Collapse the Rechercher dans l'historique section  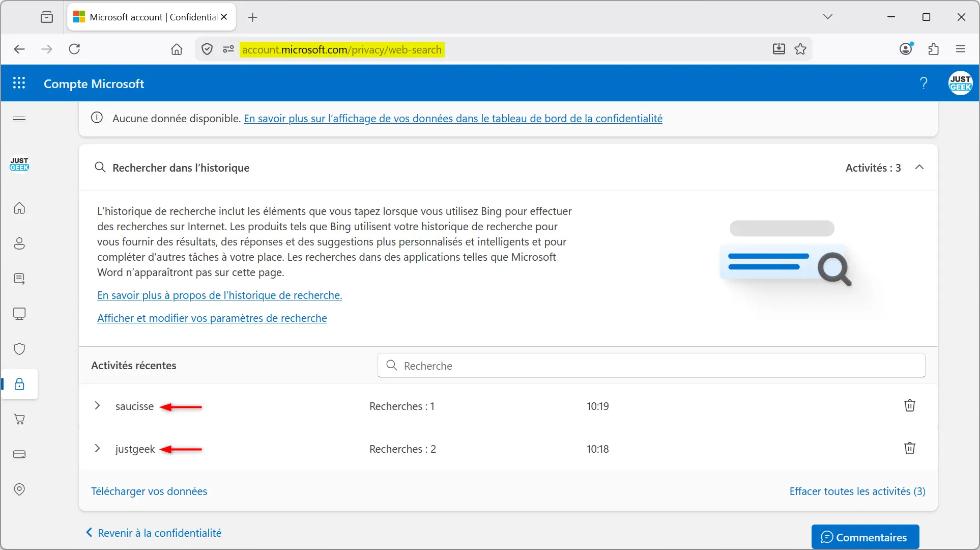pyautogui.click(x=919, y=168)
